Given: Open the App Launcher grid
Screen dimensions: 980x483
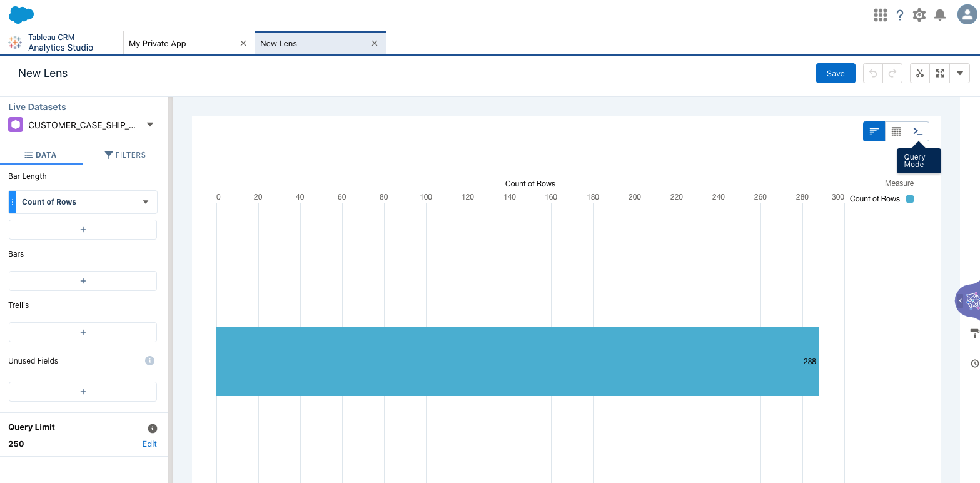Looking at the screenshot, I should click(x=880, y=15).
